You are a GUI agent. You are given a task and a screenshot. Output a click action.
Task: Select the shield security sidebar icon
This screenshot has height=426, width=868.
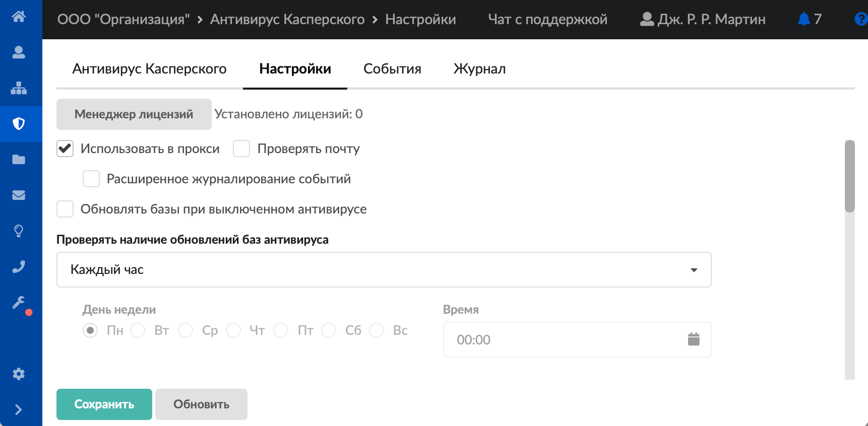(x=19, y=124)
